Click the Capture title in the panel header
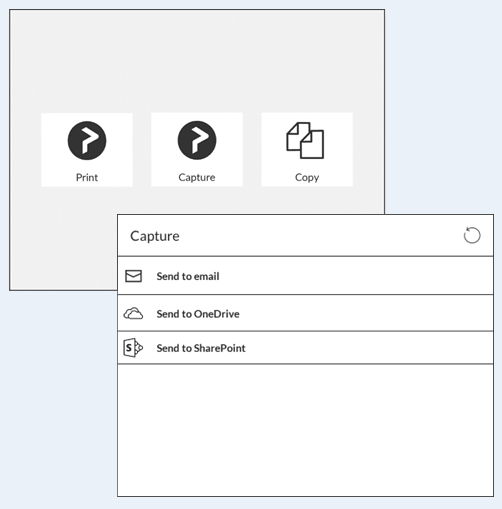 coord(155,236)
